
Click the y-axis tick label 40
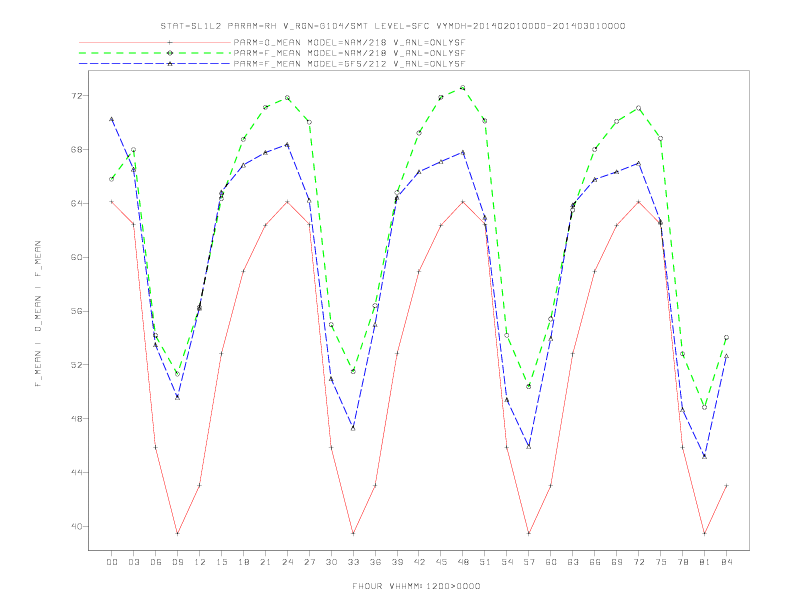pos(77,526)
